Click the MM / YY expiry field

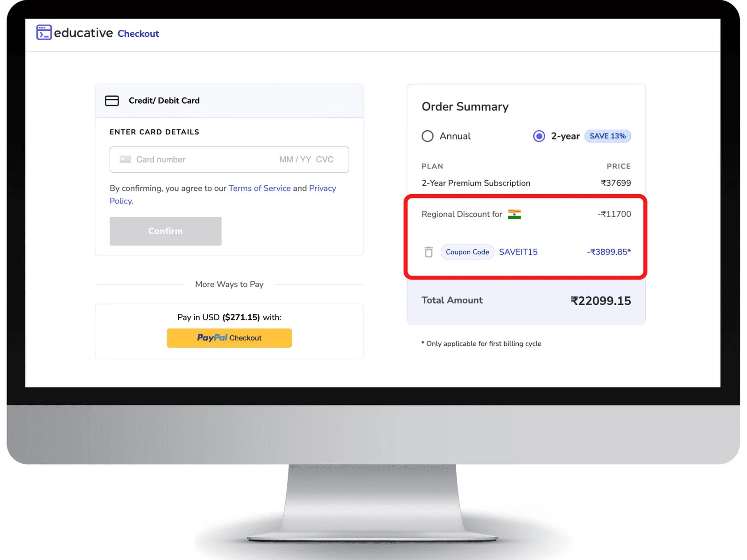point(295,160)
